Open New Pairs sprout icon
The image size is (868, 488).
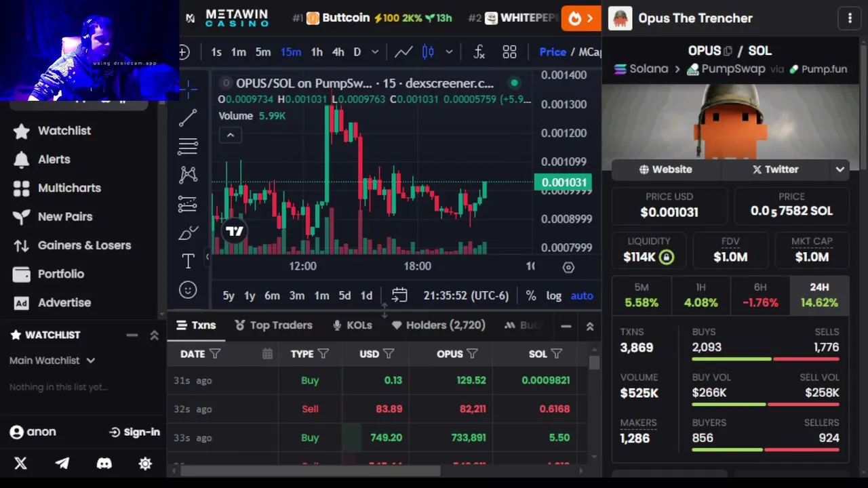[x=22, y=217]
